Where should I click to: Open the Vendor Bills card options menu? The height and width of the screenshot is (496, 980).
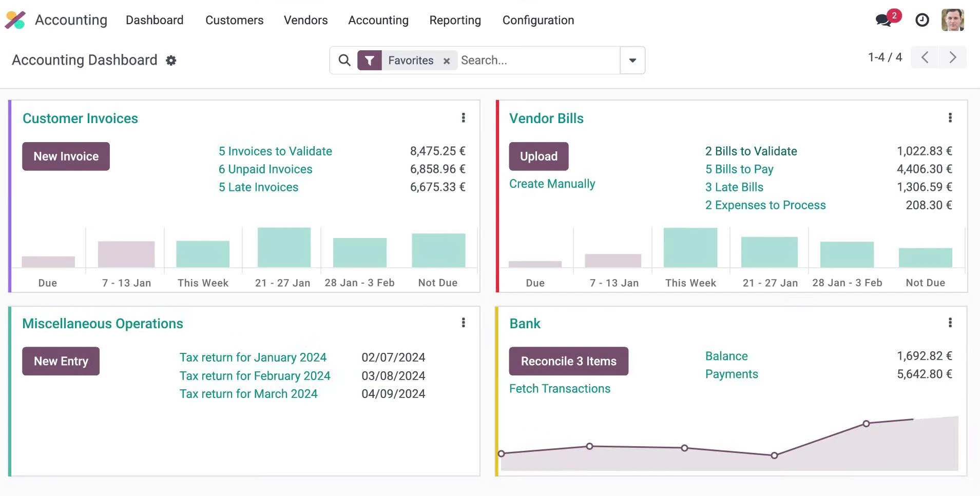[950, 118]
